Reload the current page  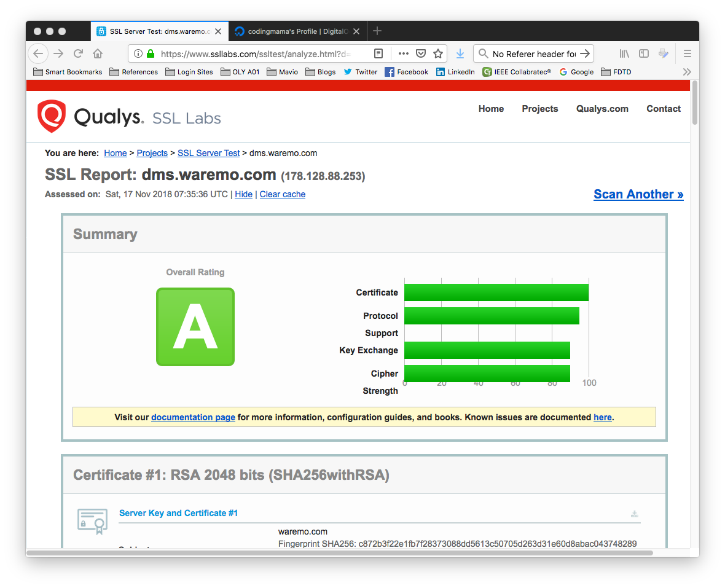pos(78,53)
